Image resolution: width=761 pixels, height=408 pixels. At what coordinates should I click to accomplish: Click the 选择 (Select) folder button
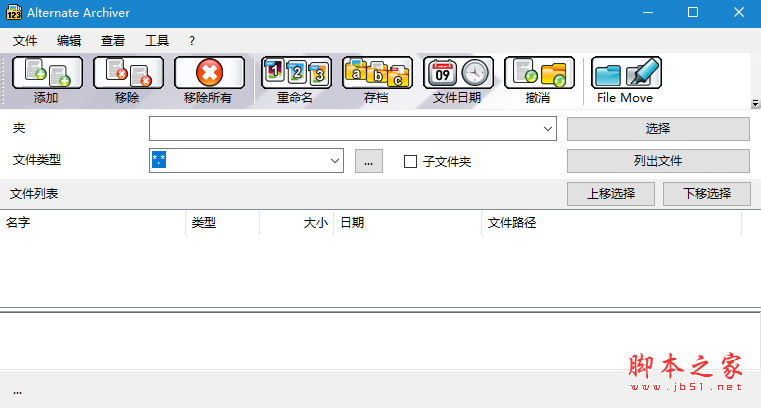pos(658,129)
